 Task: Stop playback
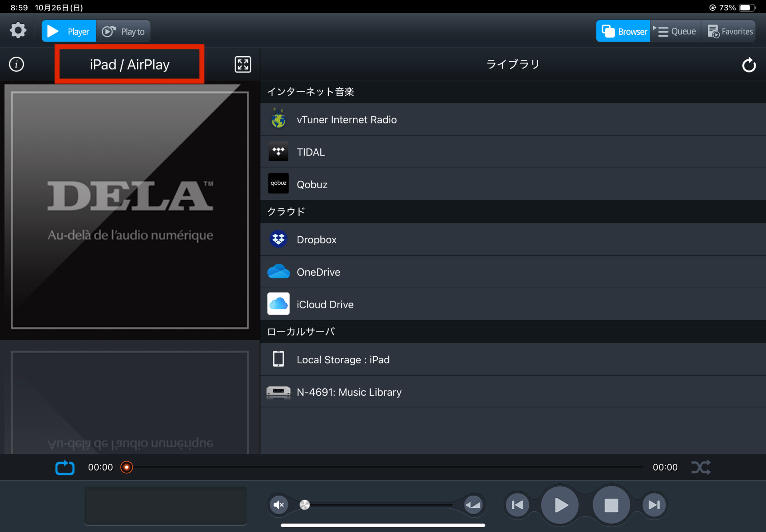click(x=611, y=505)
